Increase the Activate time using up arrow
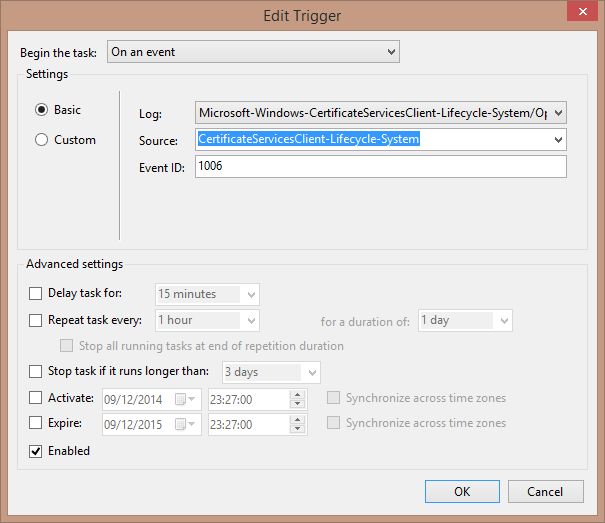This screenshot has width=605, height=523. click(296, 394)
